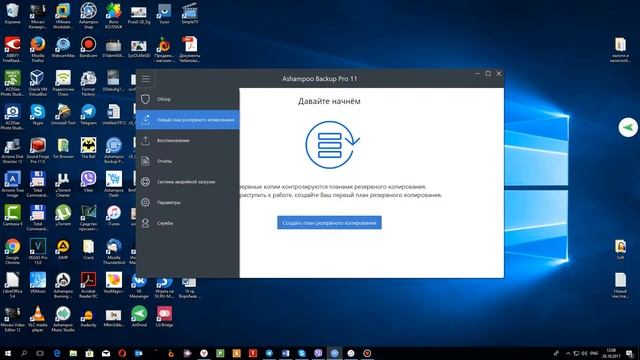The width and height of the screenshot is (640, 360).
Task: Select the SimpleTV desktop icon
Action: coord(189,14)
